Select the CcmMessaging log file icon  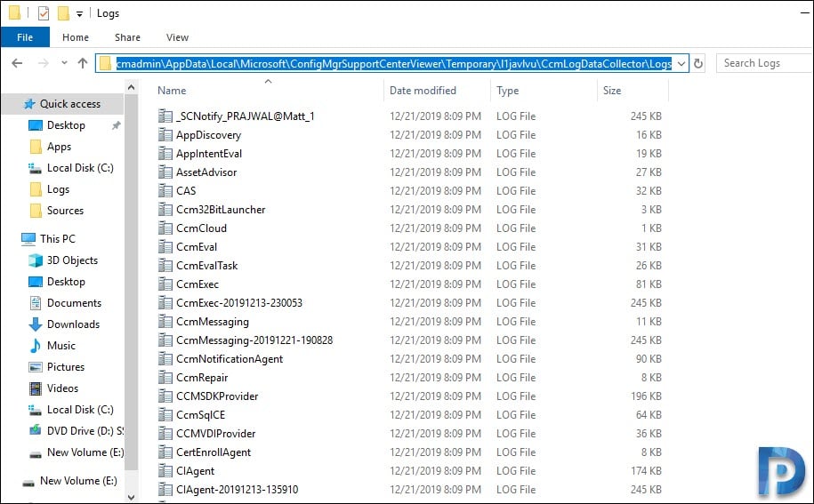tap(165, 322)
